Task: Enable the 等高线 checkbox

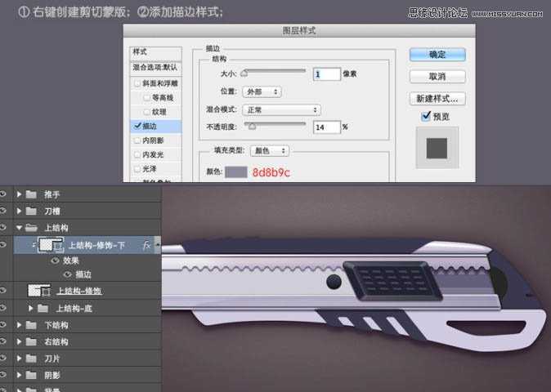Action: pyautogui.click(x=147, y=98)
